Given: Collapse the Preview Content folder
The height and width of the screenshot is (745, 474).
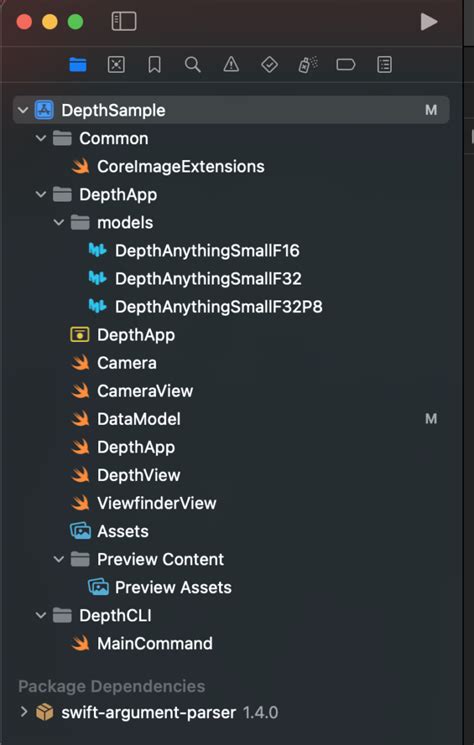Looking at the screenshot, I should 58,559.
